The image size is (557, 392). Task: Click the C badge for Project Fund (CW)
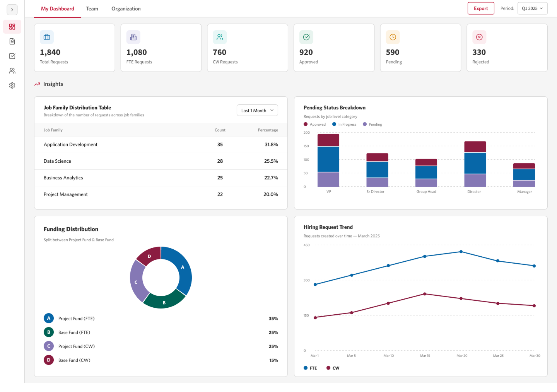(49, 346)
